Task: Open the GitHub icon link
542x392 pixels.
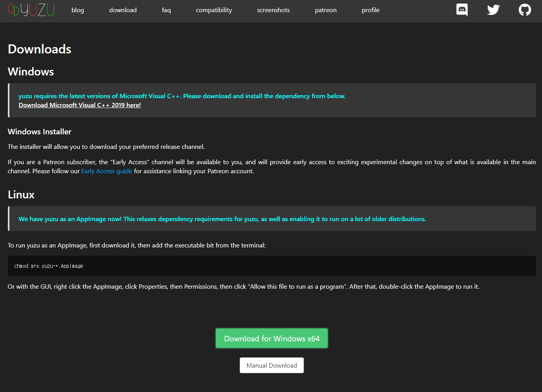Action: tap(525, 10)
